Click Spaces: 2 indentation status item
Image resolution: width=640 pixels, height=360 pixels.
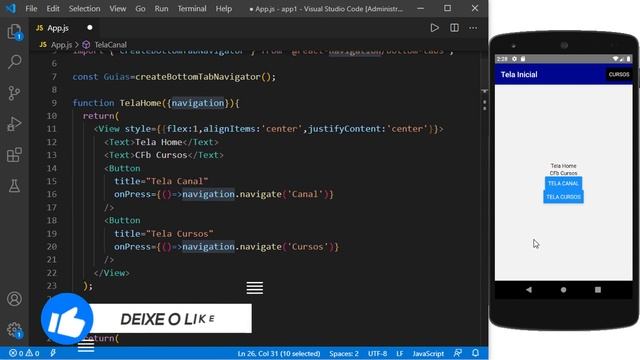(344, 353)
